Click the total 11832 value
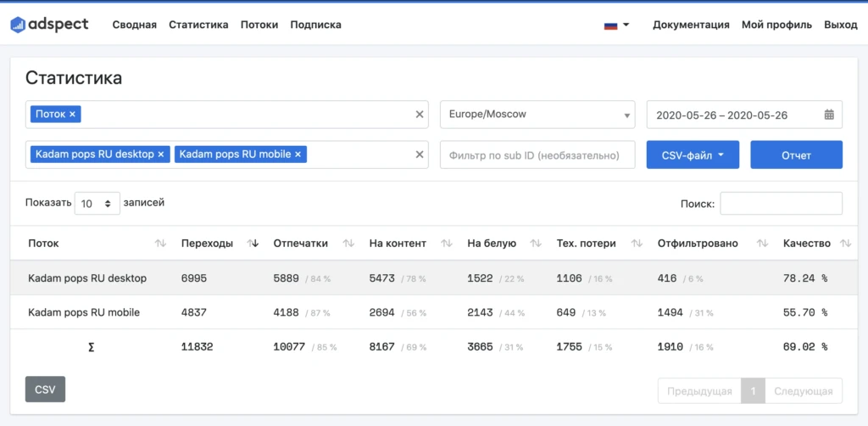 [x=197, y=347]
